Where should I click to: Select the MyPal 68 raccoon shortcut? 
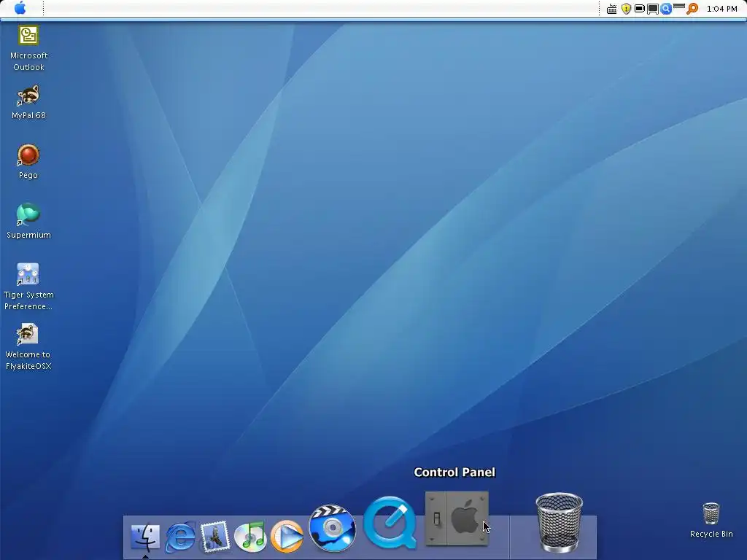pyautogui.click(x=28, y=96)
